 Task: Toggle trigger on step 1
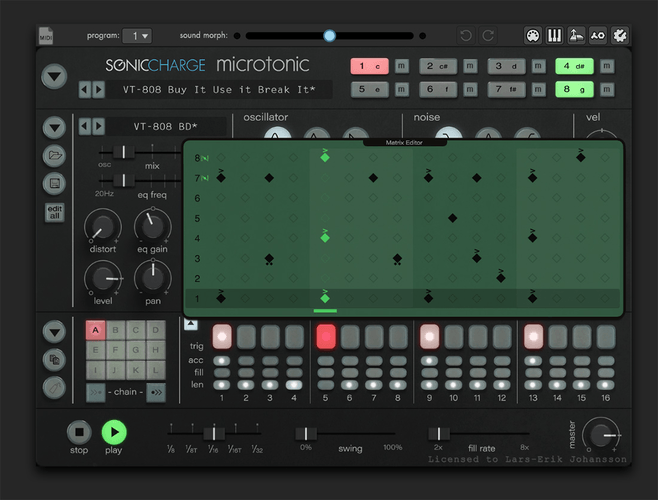pyautogui.click(x=222, y=336)
